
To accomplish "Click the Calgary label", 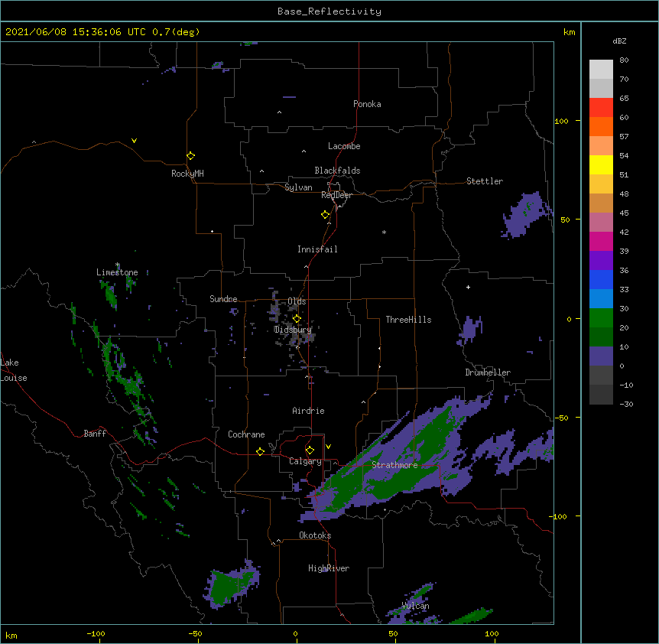I will (305, 461).
